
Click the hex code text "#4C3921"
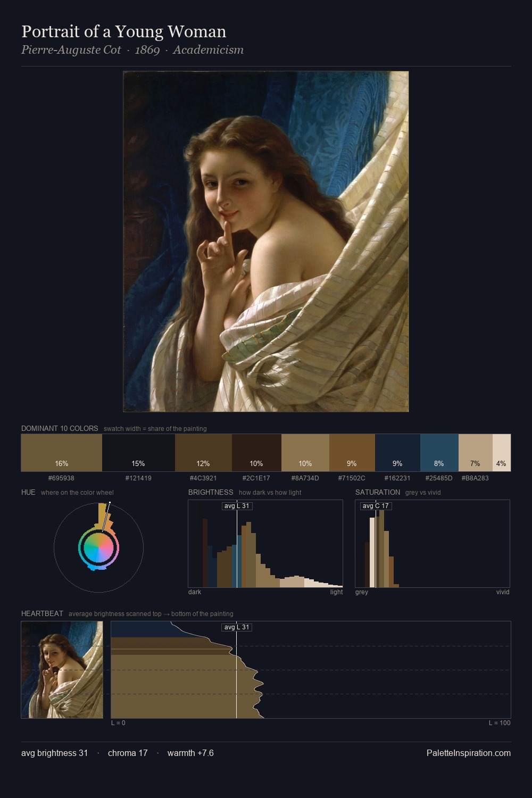(203, 478)
